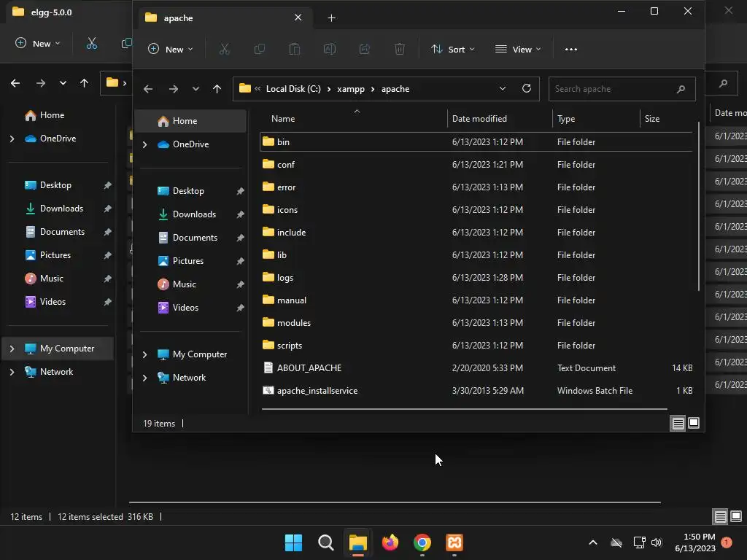747x560 pixels.
Task: Go forward in the apache window
Action: tap(174, 89)
